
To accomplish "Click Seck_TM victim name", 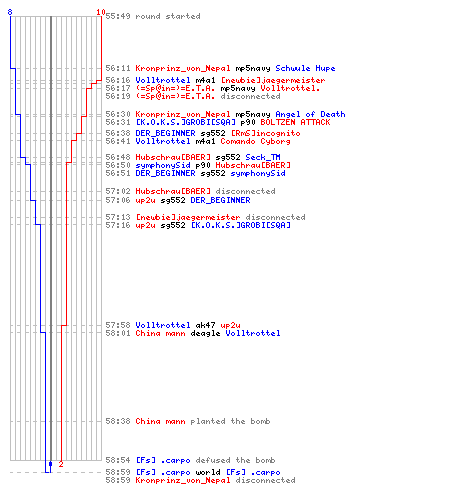I will (263, 157).
